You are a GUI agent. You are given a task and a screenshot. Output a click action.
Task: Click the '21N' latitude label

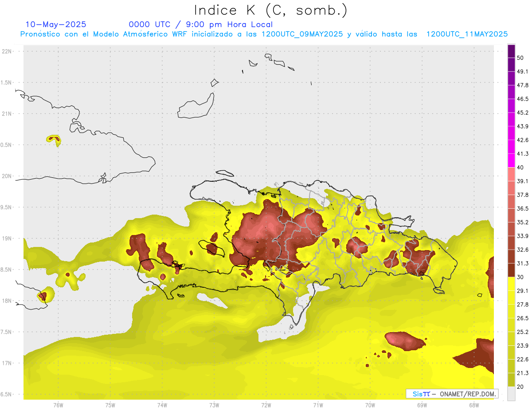(x=7, y=114)
